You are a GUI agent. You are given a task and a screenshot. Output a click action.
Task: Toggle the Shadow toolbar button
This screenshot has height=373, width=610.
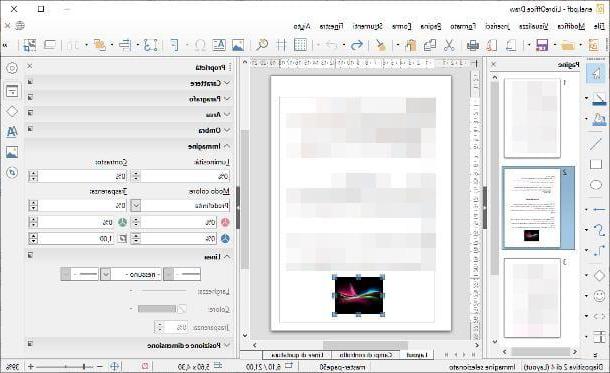(x=50, y=45)
